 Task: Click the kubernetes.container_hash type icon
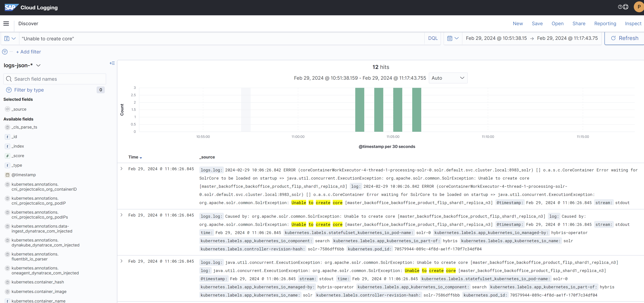[7, 282]
